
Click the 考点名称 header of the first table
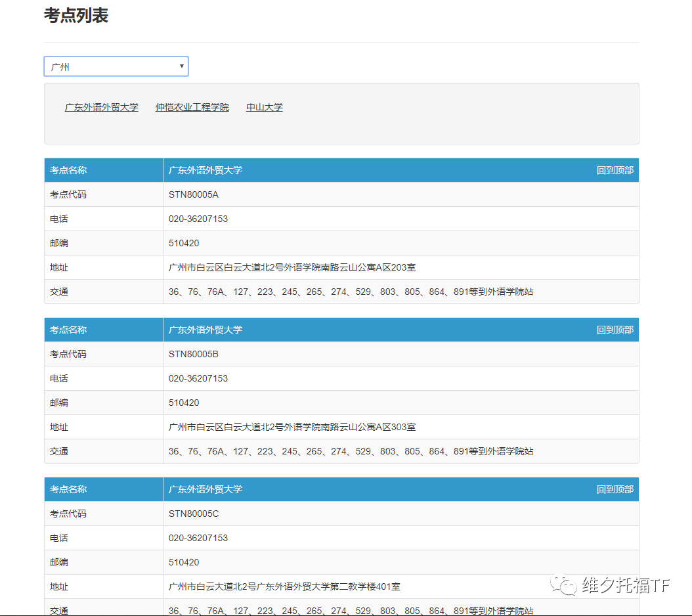68,171
